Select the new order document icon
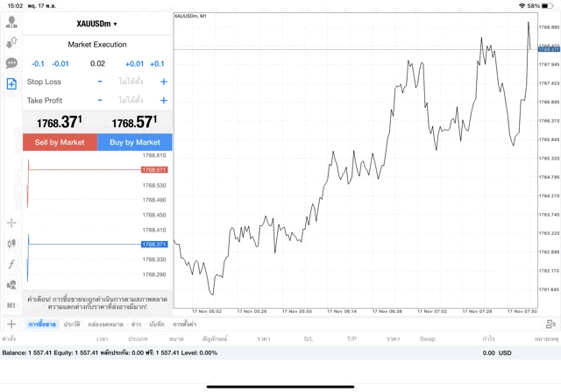 coord(11,84)
